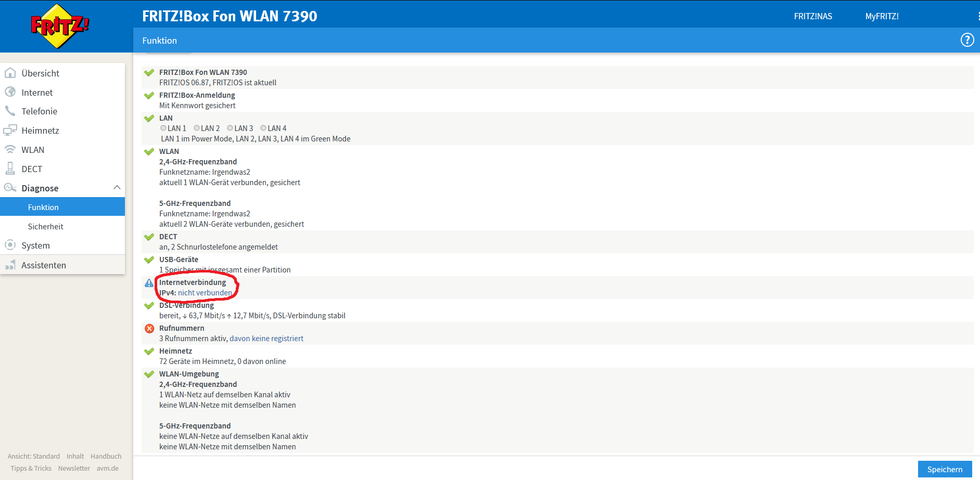Click the DECT cordless phone icon
This screenshot has height=480, width=980.
pyautogui.click(x=10, y=168)
